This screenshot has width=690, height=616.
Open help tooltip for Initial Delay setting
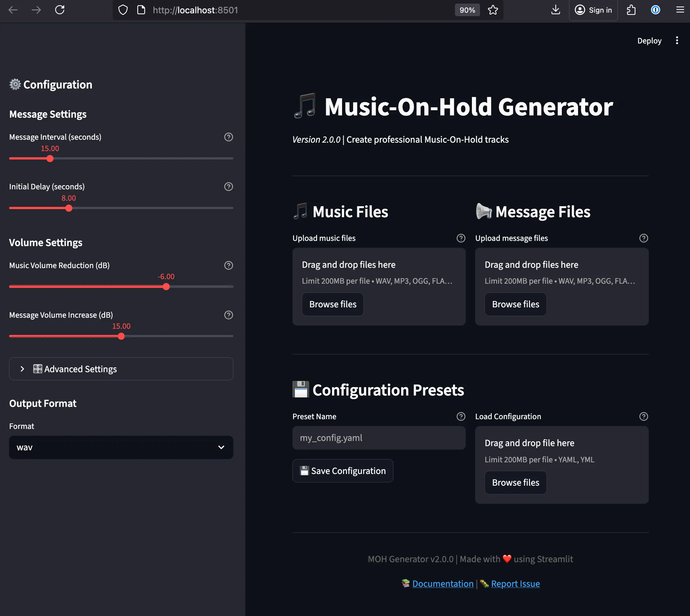(228, 187)
